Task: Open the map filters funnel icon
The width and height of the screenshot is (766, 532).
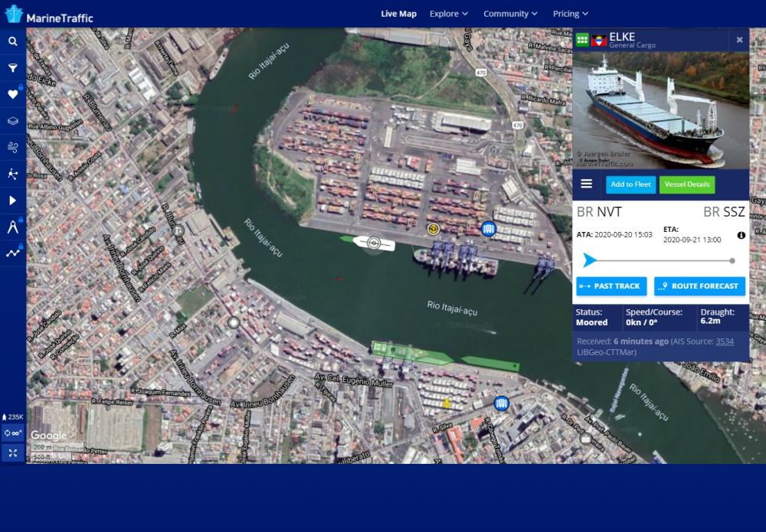Action: pos(13,68)
